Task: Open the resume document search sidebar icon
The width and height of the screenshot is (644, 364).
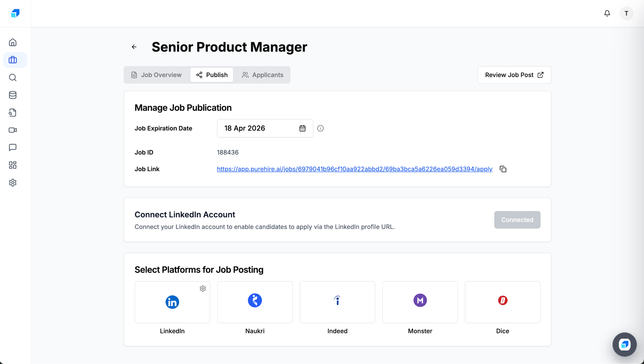Action: coord(13,112)
